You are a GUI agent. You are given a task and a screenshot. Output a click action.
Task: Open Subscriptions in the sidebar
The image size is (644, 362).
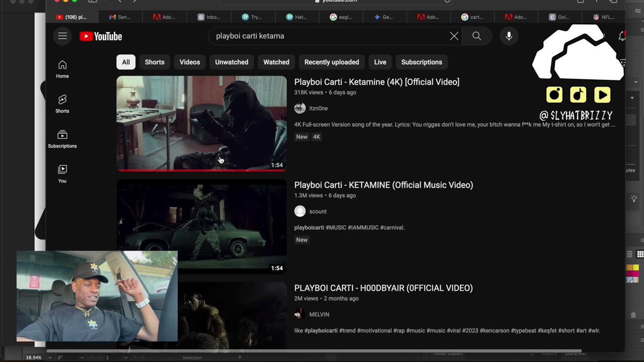click(62, 139)
